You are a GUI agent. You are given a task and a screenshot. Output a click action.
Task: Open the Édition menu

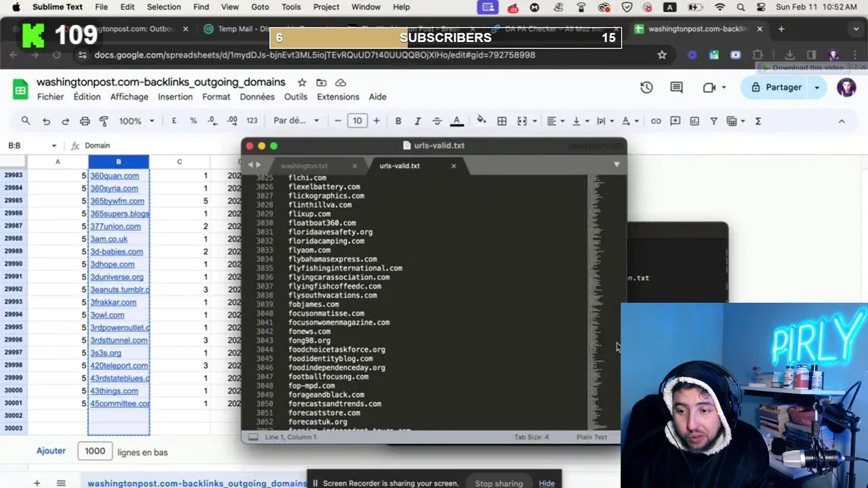(x=87, y=97)
